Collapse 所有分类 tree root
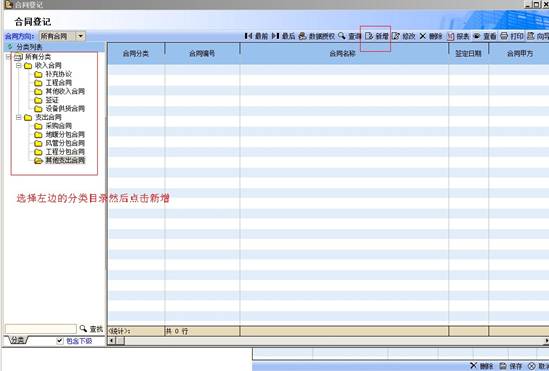Viewport: 549px width, 371px height. [8, 57]
